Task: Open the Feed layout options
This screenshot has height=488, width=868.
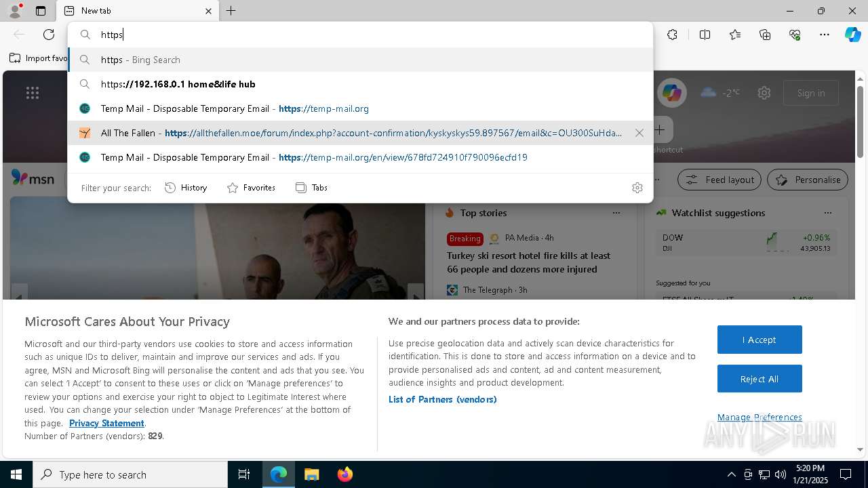Action: pyautogui.click(x=720, y=180)
